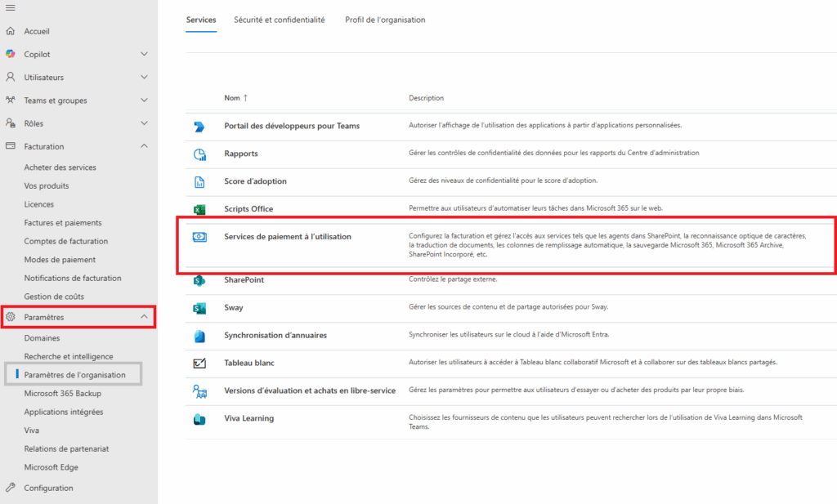Collapse the Paramètres section chevron

[x=144, y=316]
